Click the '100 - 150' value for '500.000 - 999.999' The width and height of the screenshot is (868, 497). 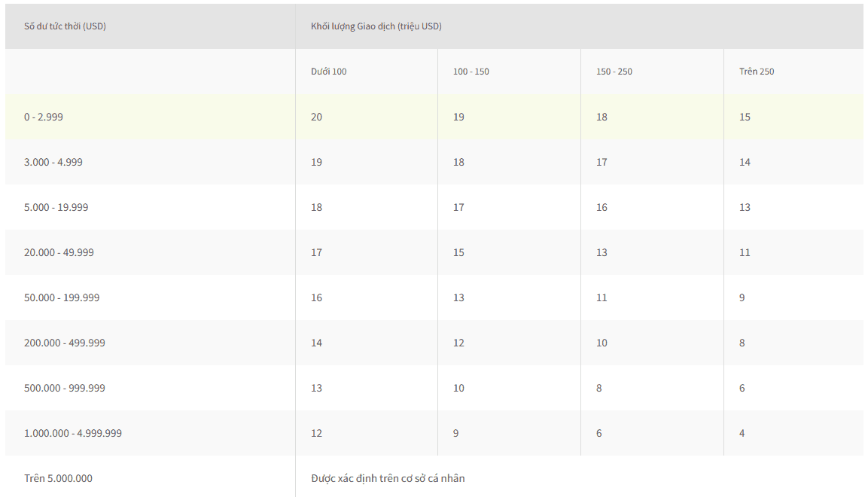click(x=458, y=388)
